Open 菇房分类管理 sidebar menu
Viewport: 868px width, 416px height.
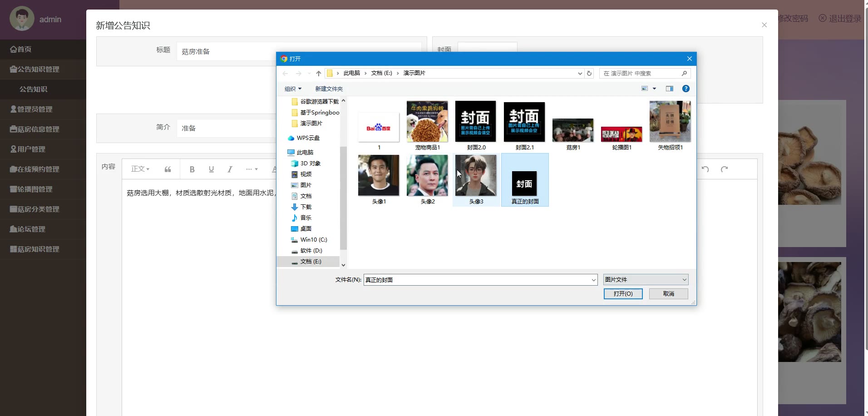[x=43, y=209]
